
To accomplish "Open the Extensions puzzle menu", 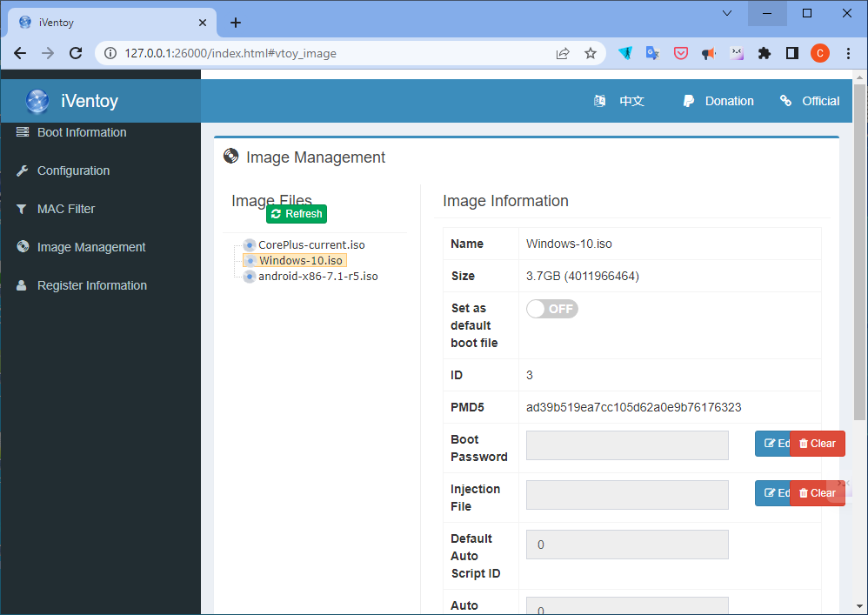I will (x=765, y=53).
